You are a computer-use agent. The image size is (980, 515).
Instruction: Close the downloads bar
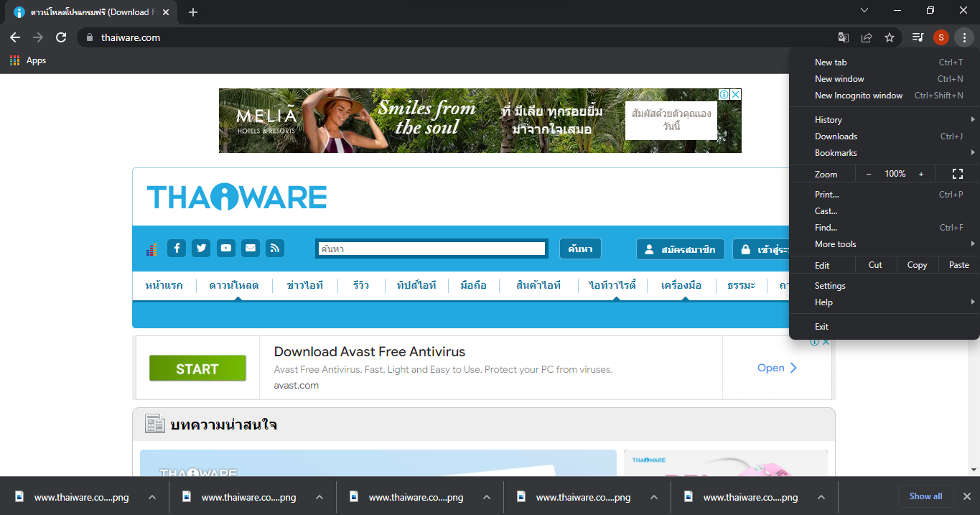(966, 496)
